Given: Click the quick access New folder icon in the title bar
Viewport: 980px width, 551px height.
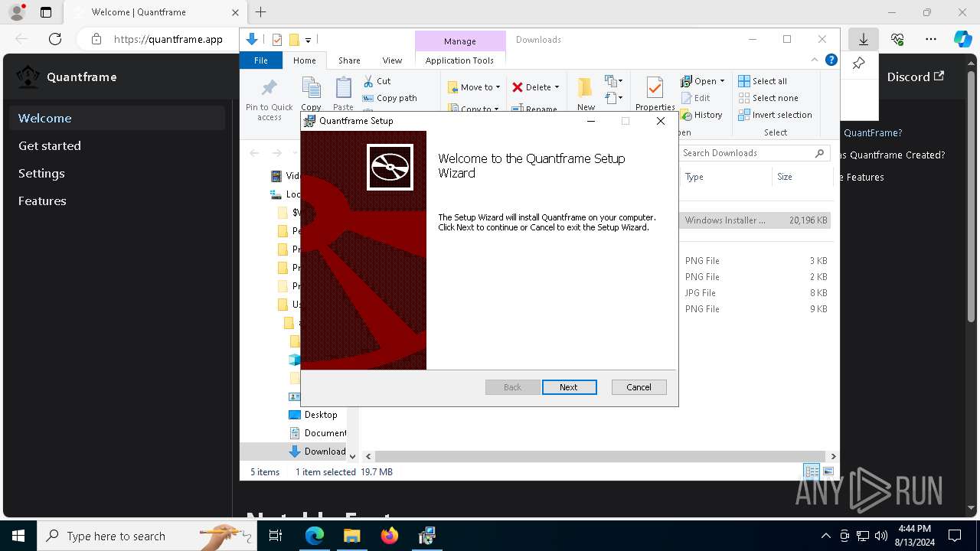Looking at the screenshot, I should coord(293,40).
